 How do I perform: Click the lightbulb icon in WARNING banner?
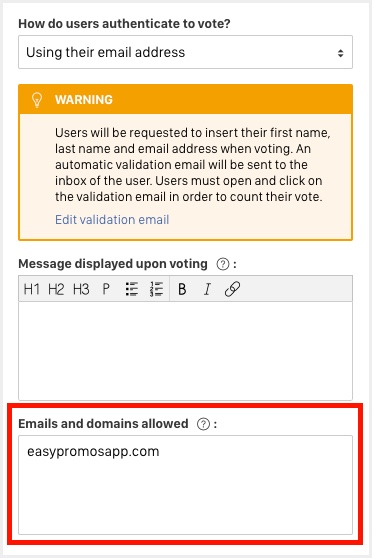[37, 100]
